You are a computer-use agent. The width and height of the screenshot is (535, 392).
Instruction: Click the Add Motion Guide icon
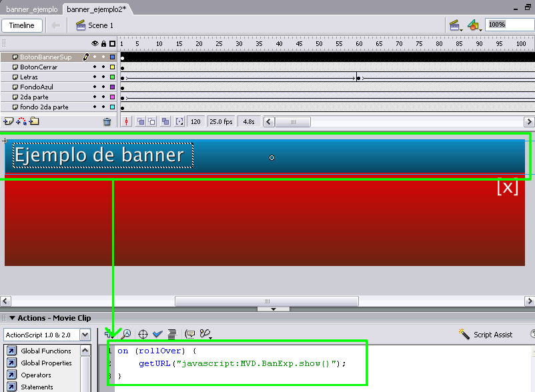coord(21,121)
